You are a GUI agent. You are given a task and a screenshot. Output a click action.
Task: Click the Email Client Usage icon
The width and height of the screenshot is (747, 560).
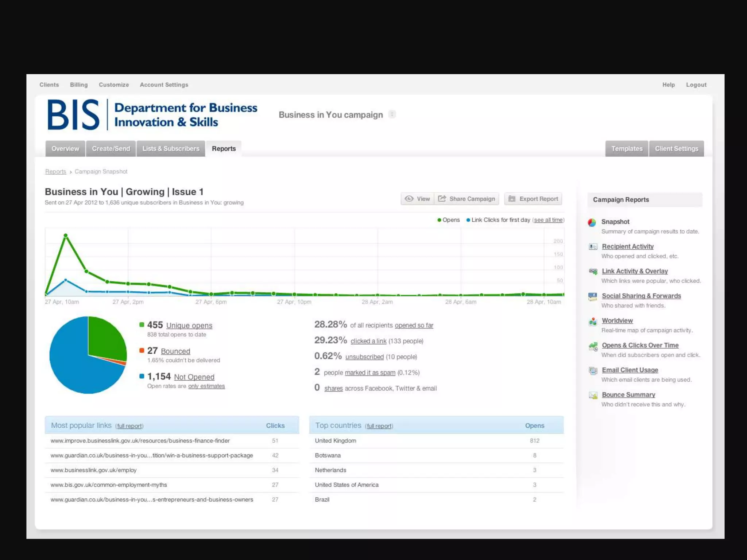click(x=593, y=371)
